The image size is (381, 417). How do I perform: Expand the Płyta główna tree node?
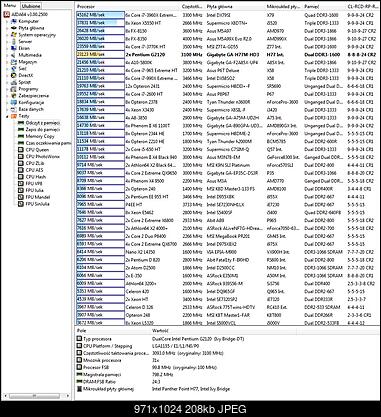pyautogui.click(x=7, y=28)
